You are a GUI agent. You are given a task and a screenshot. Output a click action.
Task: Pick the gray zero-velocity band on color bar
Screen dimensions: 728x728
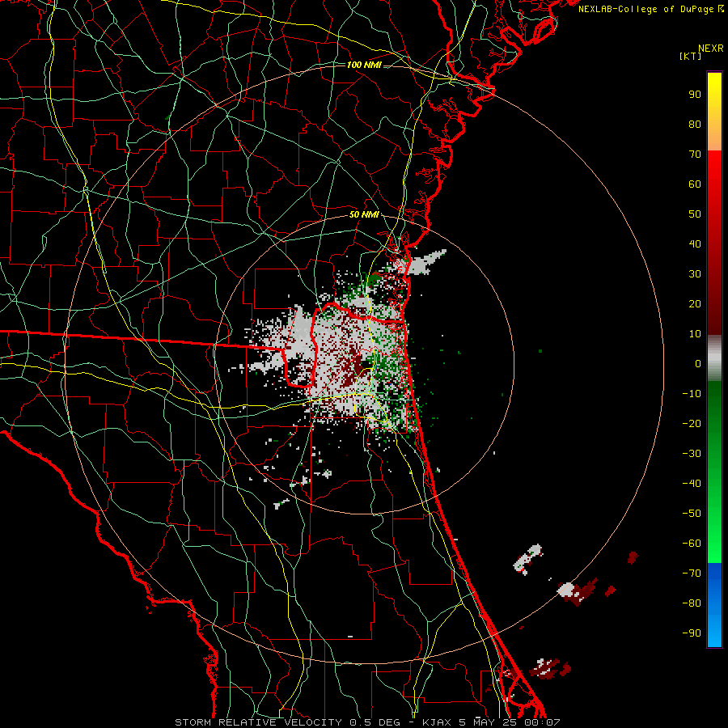click(714, 358)
